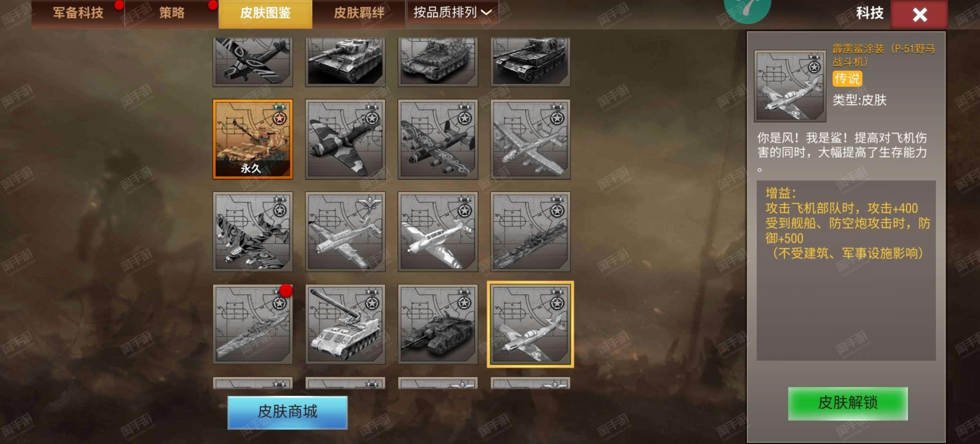Close the tech panel with X
Viewport: 980px width, 444px height.
[920, 15]
